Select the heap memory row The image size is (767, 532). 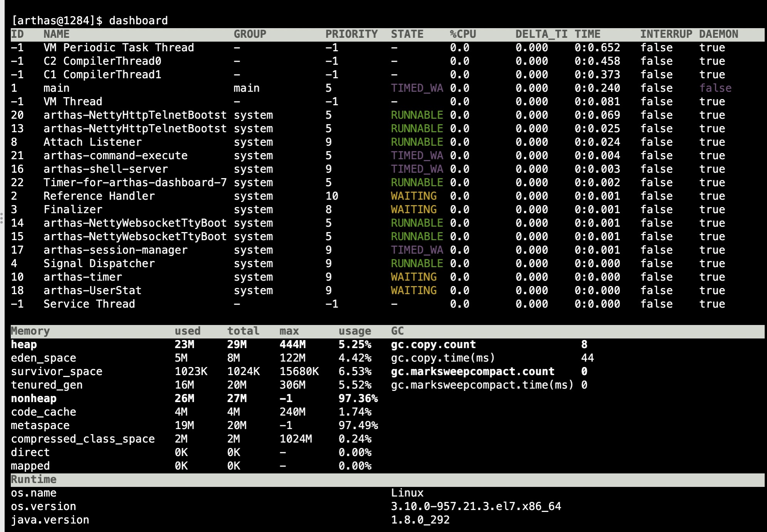[x=24, y=344]
